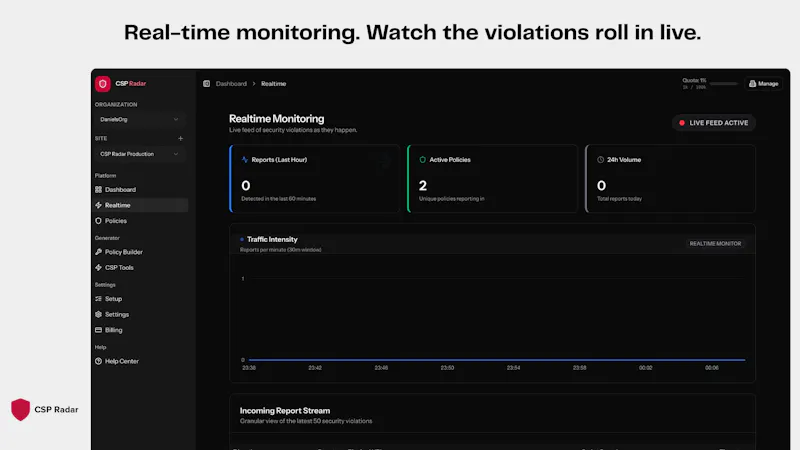
Task: Click the Realtime Monitor badge on chart
Action: point(715,244)
